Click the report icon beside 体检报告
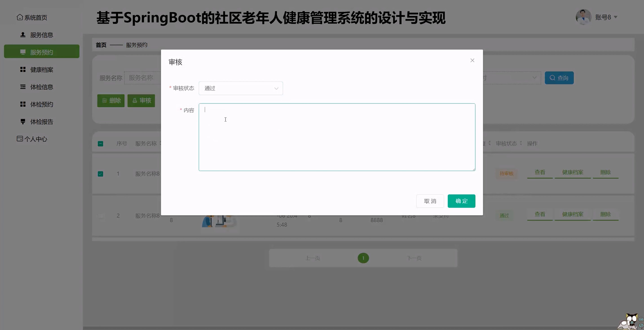Screen dimensions: 644x330 pos(23,121)
